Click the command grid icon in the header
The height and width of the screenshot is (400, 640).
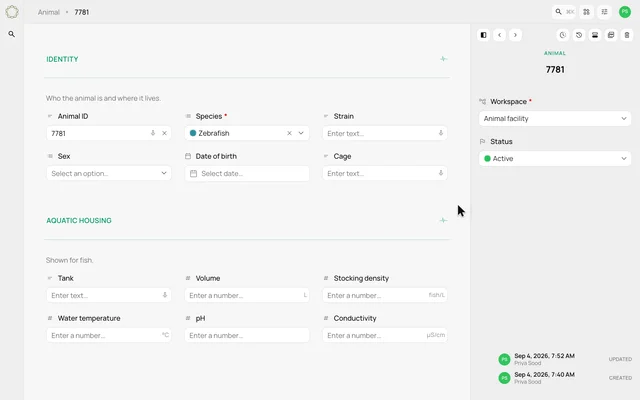586,12
